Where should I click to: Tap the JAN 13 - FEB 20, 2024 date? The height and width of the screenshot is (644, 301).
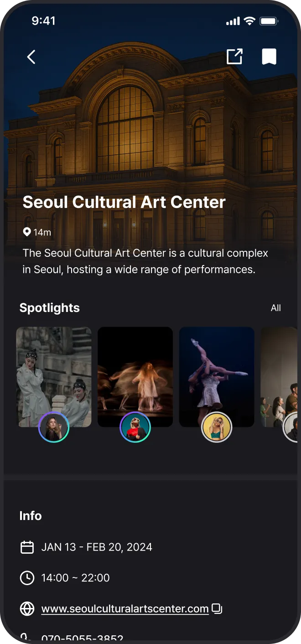[97, 547]
